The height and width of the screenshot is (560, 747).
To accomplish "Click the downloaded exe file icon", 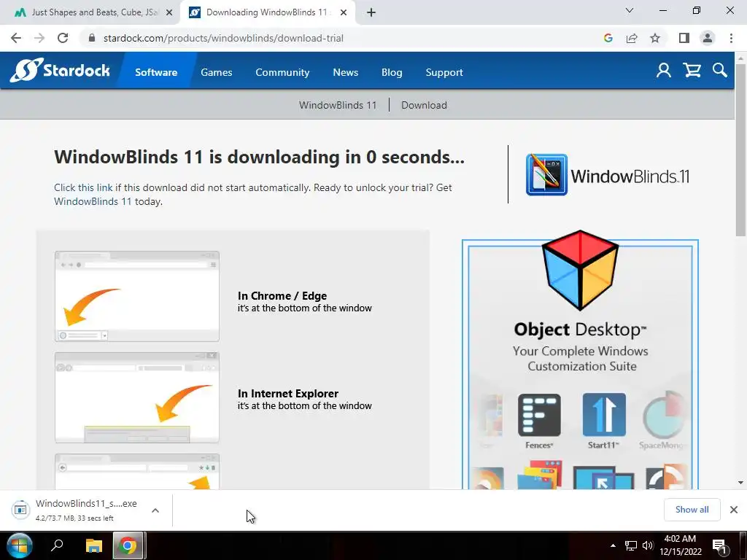I will [20, 510].
